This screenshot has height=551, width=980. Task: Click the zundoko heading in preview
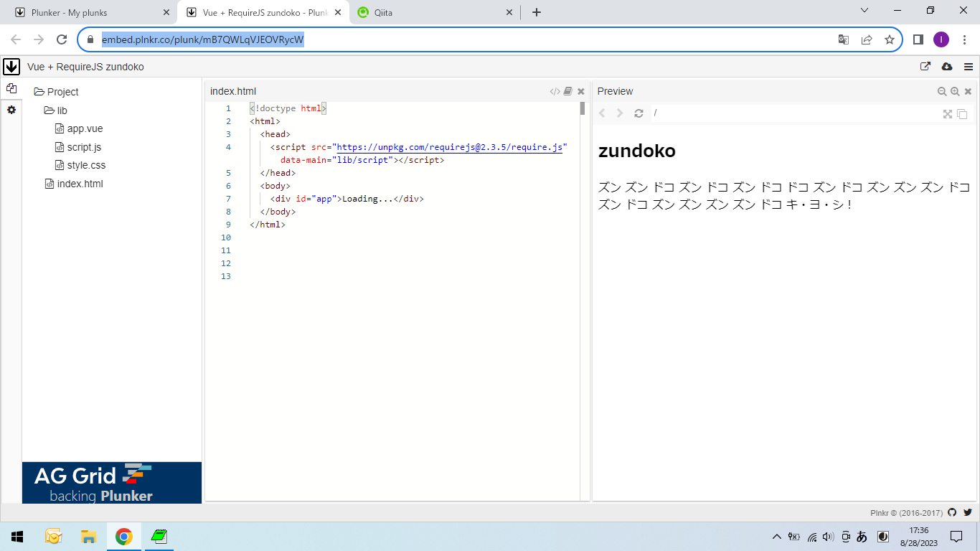point(637,151)
